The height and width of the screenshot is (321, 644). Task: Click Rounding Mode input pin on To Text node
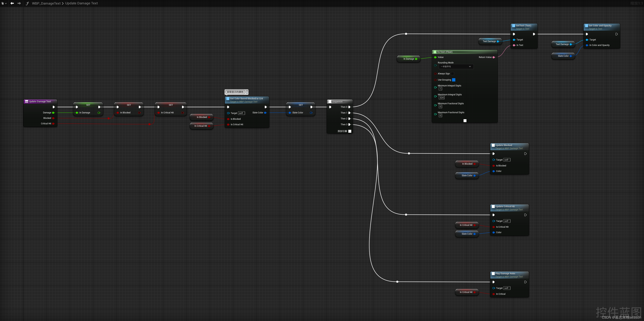[435, 65]
